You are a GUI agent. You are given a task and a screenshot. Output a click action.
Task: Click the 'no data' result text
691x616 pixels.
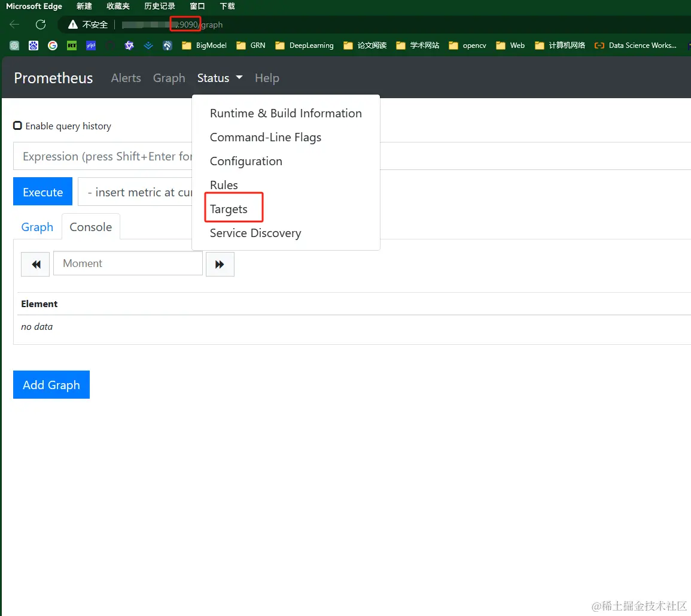37,327
